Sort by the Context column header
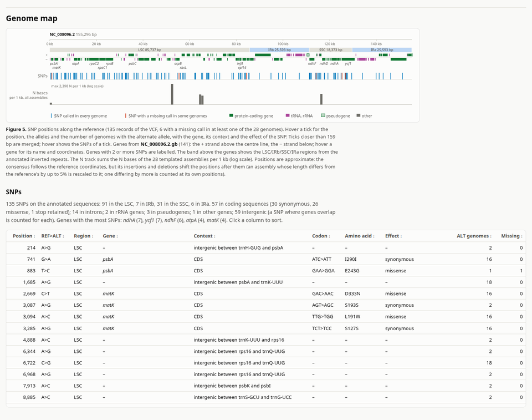 (x=204, y=236)
